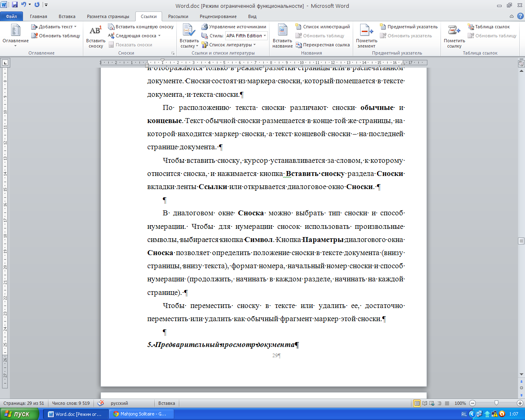Select Web Layout view button
Screen dimensions: 525x420
pyautogui.click(x=432, y=403)
